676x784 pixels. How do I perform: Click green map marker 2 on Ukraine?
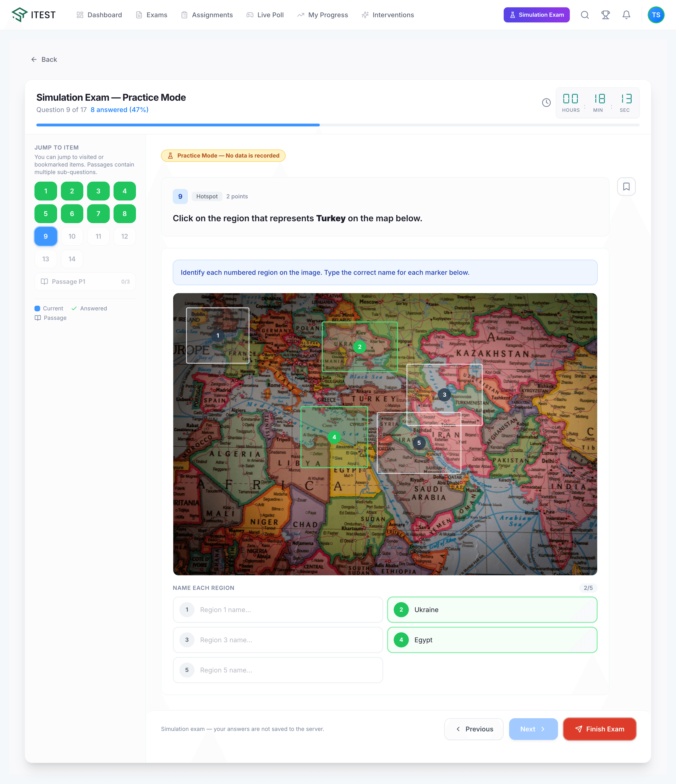click(x=360, y=347)
